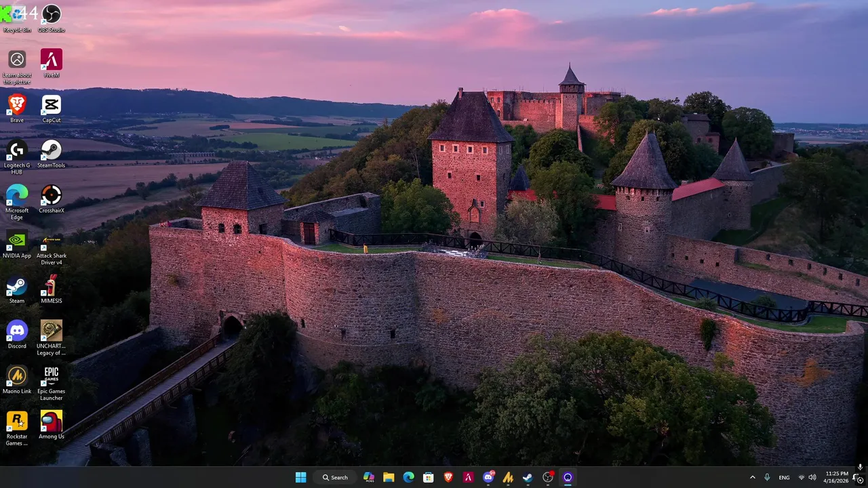Open Maono Link from the taskbar

pos(508,477)
